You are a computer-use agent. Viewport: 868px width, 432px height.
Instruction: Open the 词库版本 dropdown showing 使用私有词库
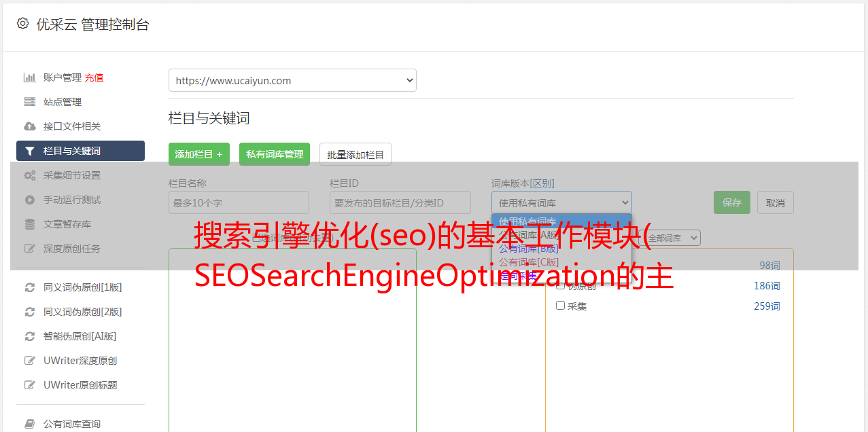point(561,202)
